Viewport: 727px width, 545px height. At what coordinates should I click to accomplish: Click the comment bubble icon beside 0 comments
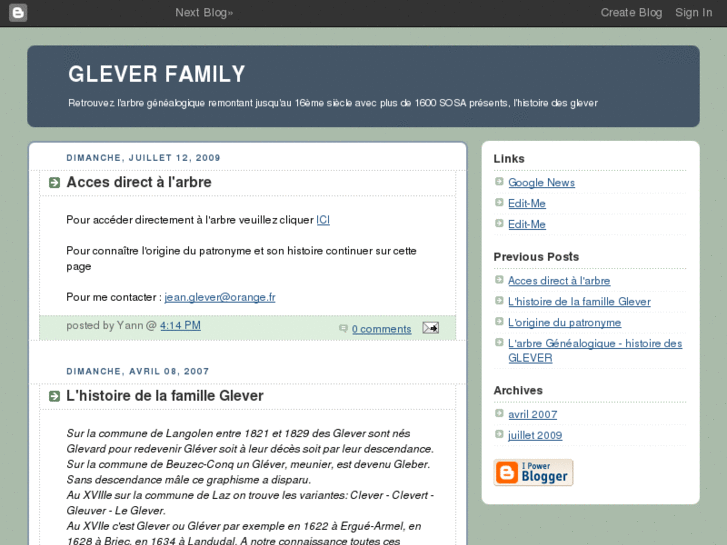pyautogui.click(x=343, y=328)
